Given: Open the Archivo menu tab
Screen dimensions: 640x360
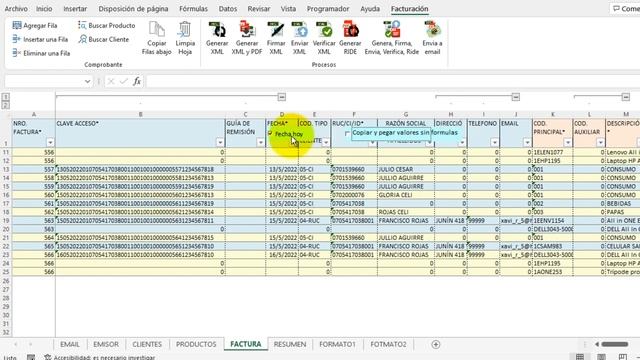Looking at the screenshot, I should pos(16,9).
